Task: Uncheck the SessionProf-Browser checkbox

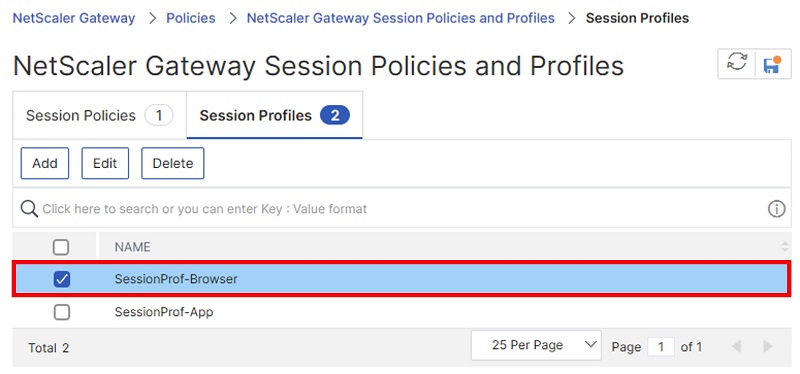Action: [x=62, y=279]
